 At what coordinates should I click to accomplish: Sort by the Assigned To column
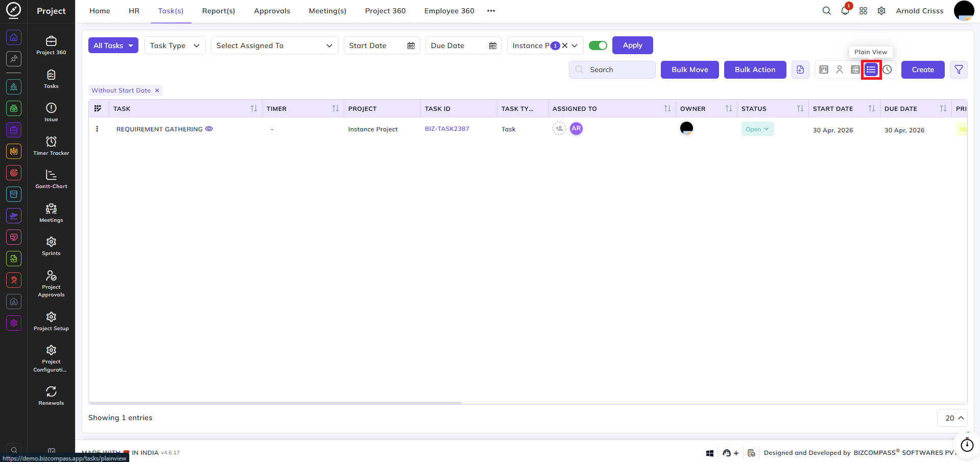click(667, 108)
